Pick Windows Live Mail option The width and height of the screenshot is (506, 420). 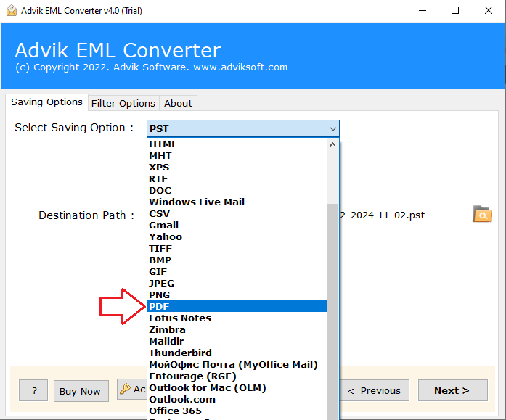(237, 202)
